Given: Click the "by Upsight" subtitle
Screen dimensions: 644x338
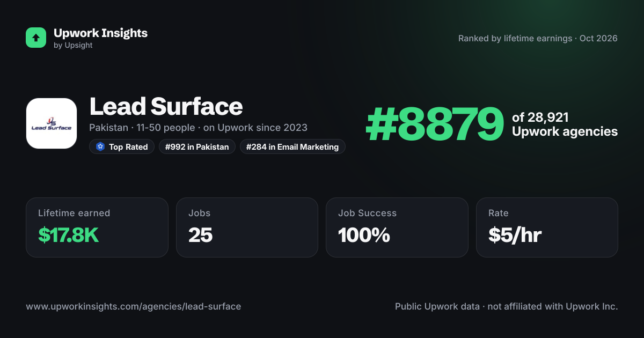Looking at the screenshot, I should click(73, 46).
